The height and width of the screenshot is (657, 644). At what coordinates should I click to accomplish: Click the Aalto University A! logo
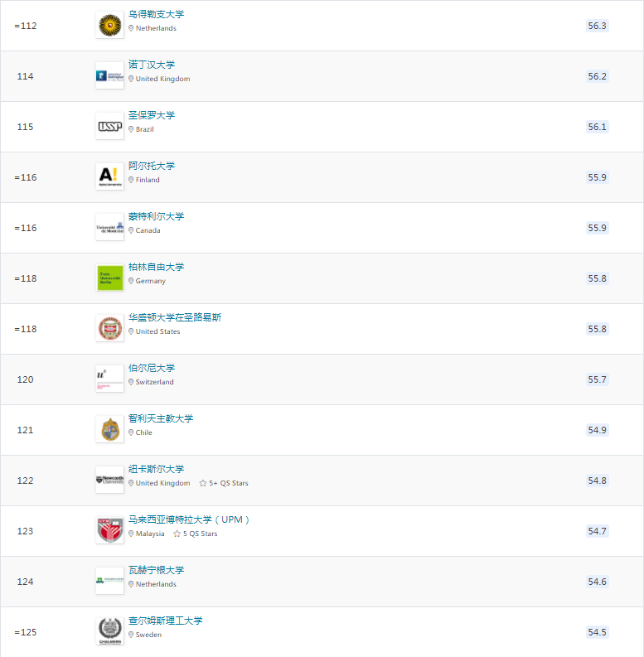[110, 176]
